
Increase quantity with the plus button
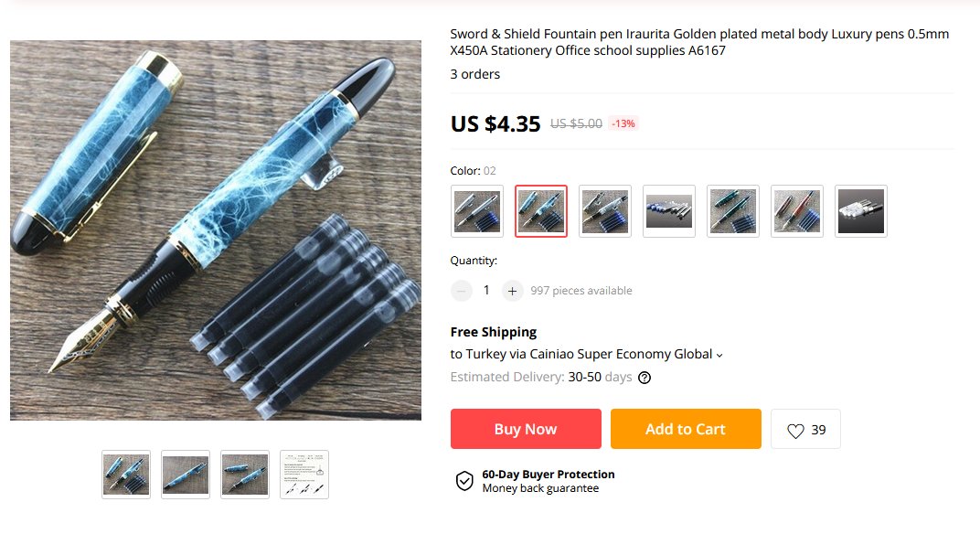click(x=512, y=291)
